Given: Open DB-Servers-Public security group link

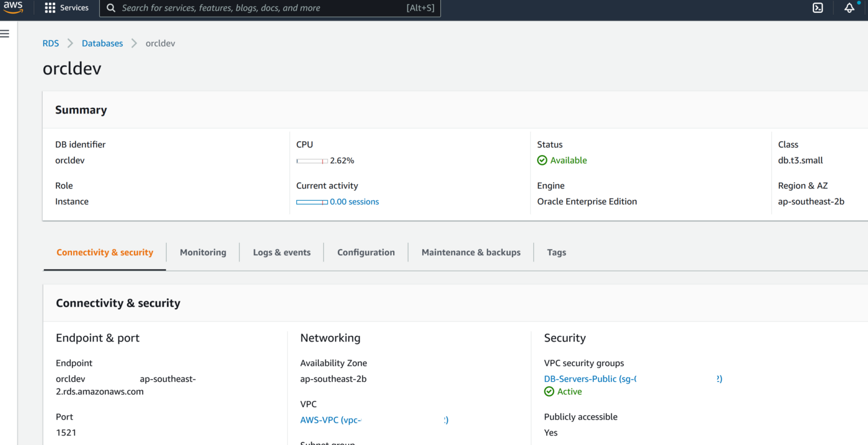Looking at the screenshot, I should [589, 379].
